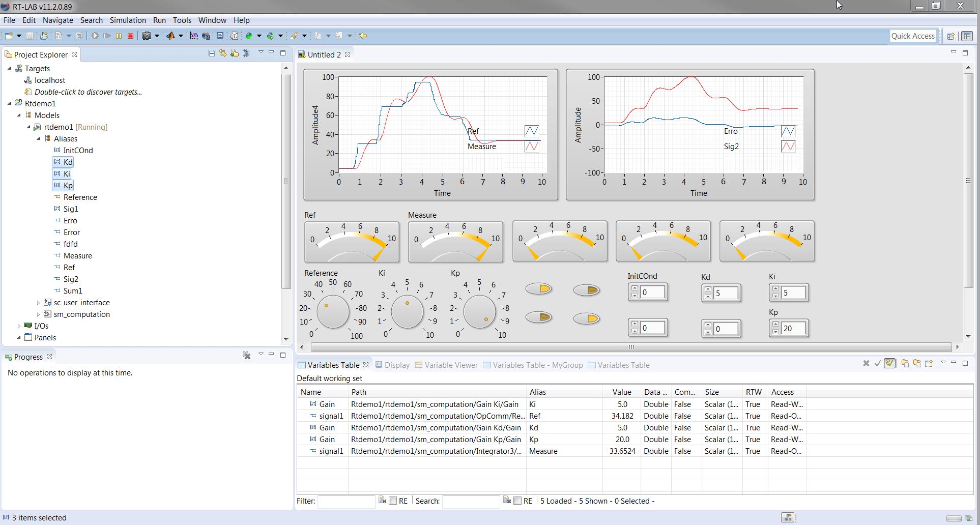
Task: Click the Reference rotary knob
Action: tap(333, 311)
